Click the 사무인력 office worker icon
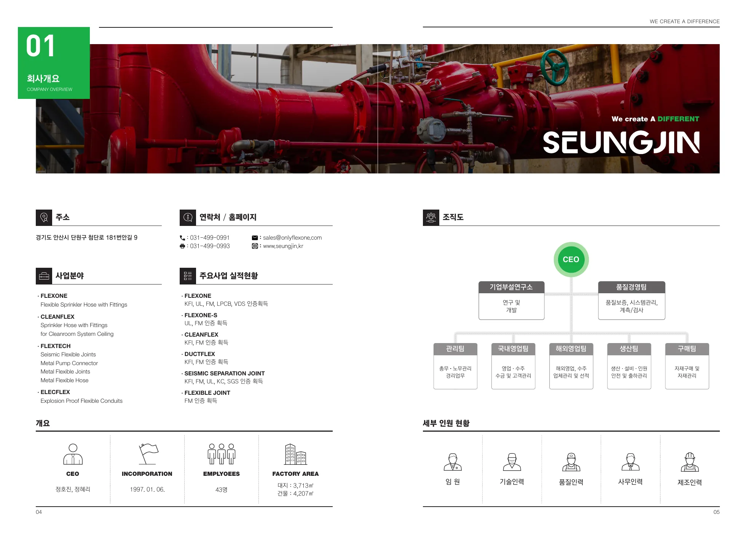The width and height of the screenshot is (756, 534). tap(630, 462)
